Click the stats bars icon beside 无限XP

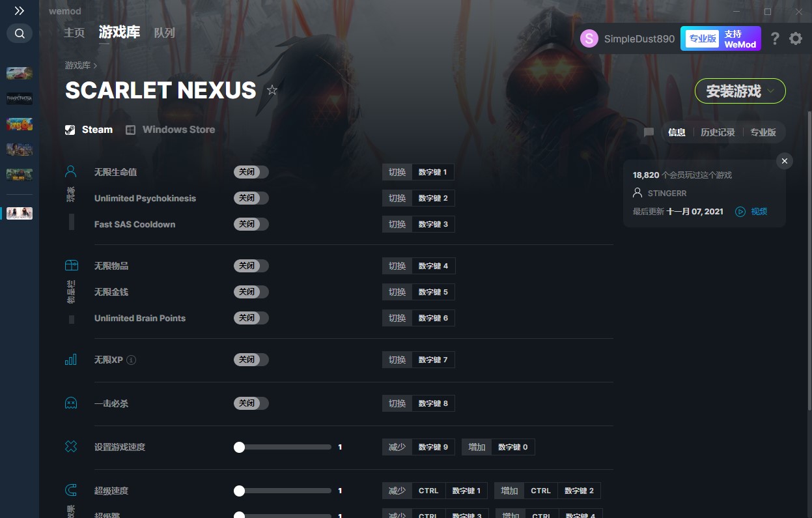[71, 360]
